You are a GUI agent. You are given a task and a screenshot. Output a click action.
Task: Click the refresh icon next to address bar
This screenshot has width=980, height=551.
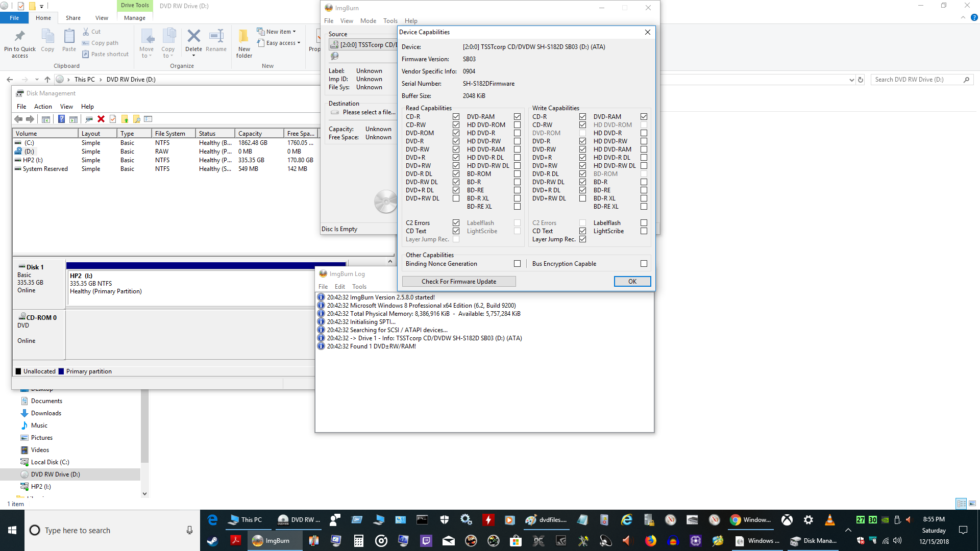coord(861,80)
